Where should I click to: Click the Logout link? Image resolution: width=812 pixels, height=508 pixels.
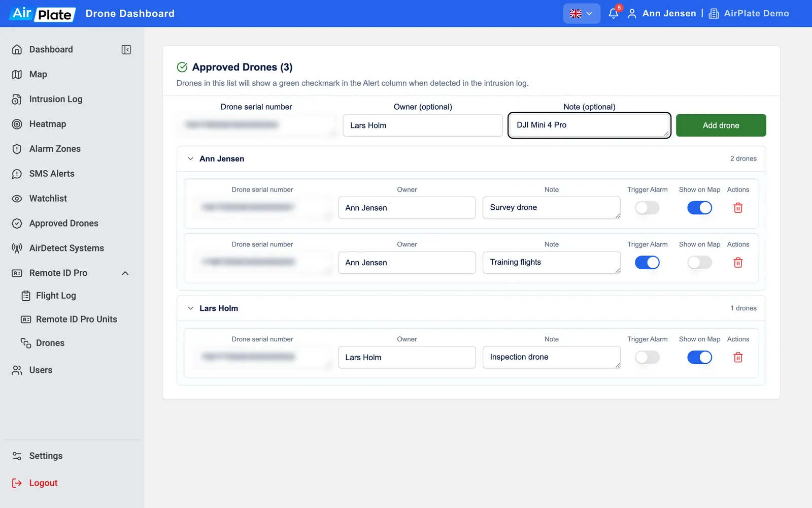[43, 483]
